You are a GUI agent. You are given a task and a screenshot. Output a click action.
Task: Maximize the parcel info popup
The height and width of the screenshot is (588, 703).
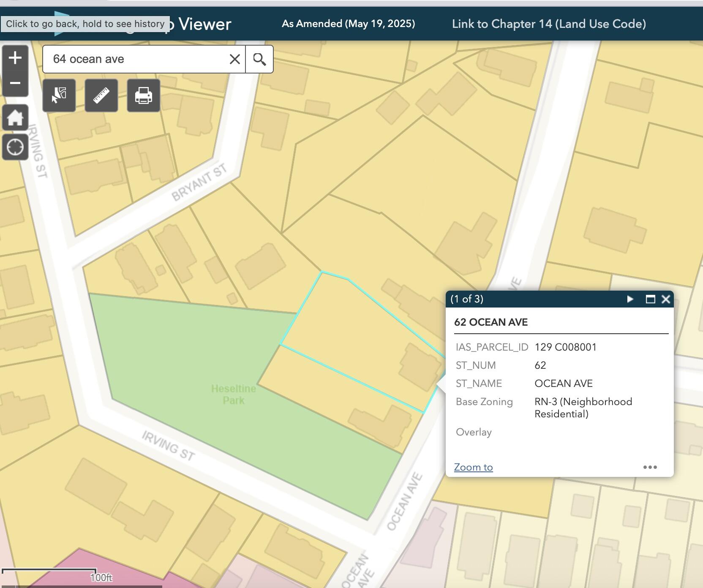(651, 299)
